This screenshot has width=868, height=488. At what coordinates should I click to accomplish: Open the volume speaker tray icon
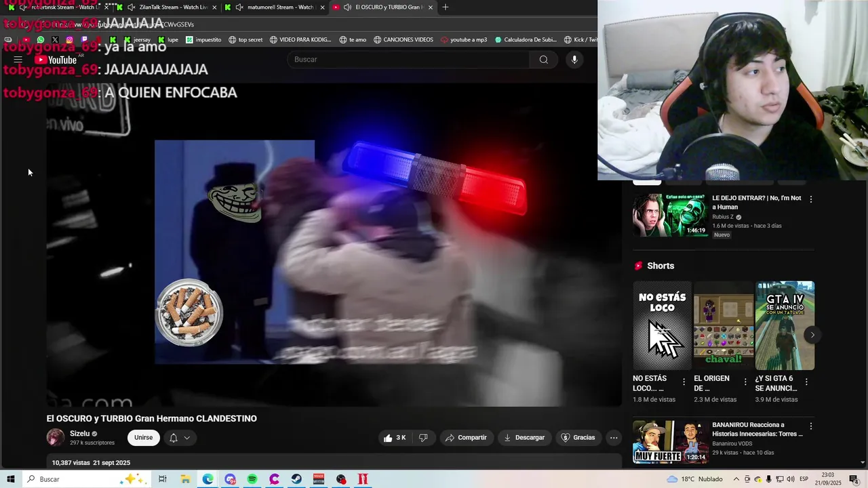(791, 479)
